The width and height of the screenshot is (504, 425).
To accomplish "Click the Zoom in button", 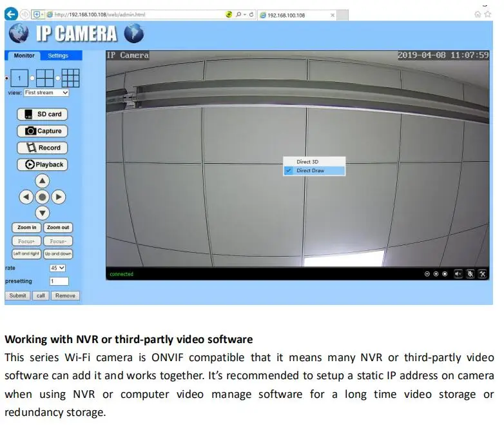I will click(26, 228).
